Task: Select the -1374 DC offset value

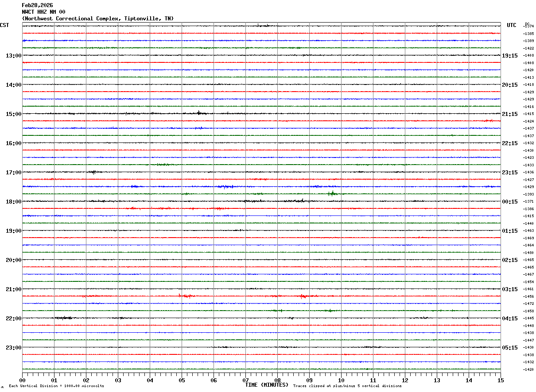Action: [528, 26]
